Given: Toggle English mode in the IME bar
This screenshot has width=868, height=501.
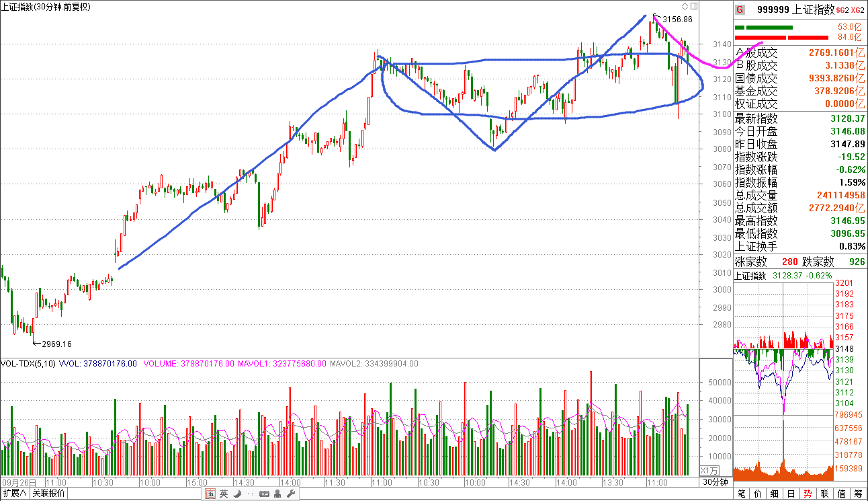Looking at the screenshot, I should click(223, 494).
